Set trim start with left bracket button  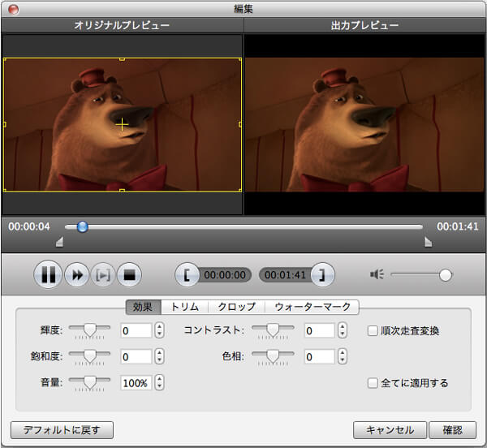coord(187,275)
